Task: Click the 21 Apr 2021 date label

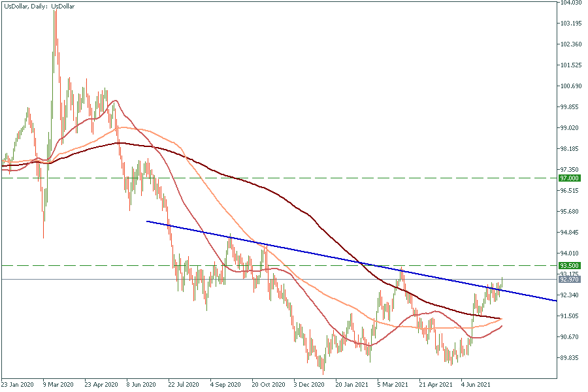Action: pos(434,385)
